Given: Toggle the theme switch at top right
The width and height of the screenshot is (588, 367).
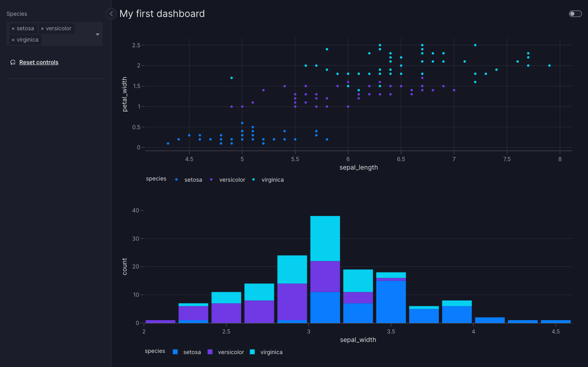Looking at the screenshot, I should click(575, 14).
